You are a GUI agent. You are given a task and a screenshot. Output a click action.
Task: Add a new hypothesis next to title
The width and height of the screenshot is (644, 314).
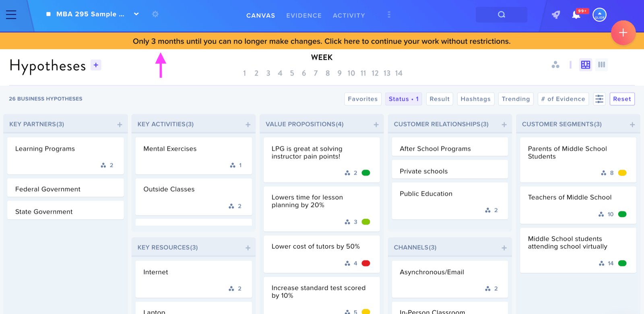[x=96, y=65]
